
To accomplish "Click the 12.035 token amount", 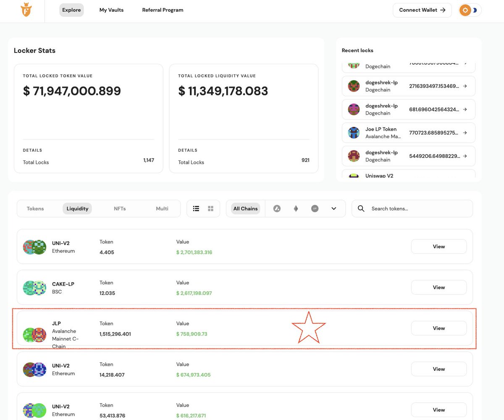I will coord(107,293).
